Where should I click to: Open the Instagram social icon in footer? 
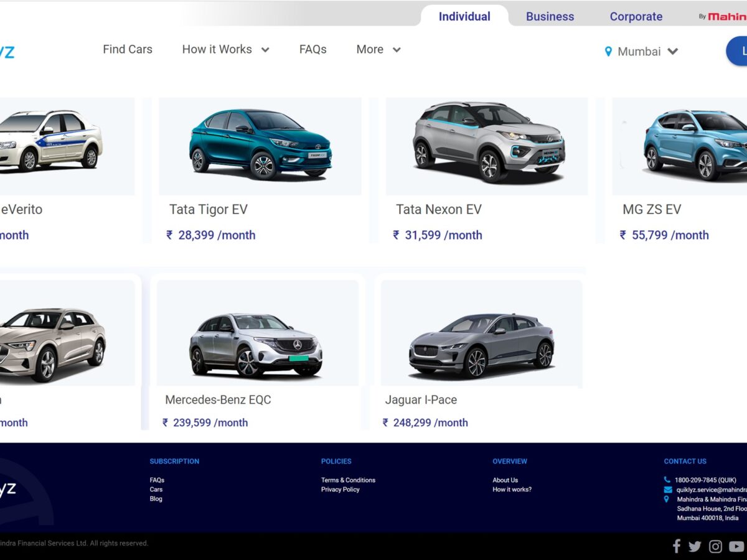(716, 546)
